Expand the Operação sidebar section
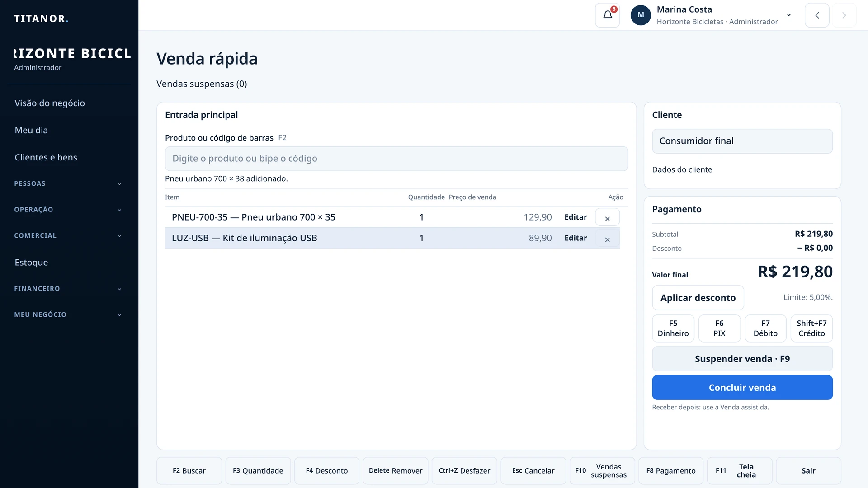868x488 pixels. pos(68,210)
